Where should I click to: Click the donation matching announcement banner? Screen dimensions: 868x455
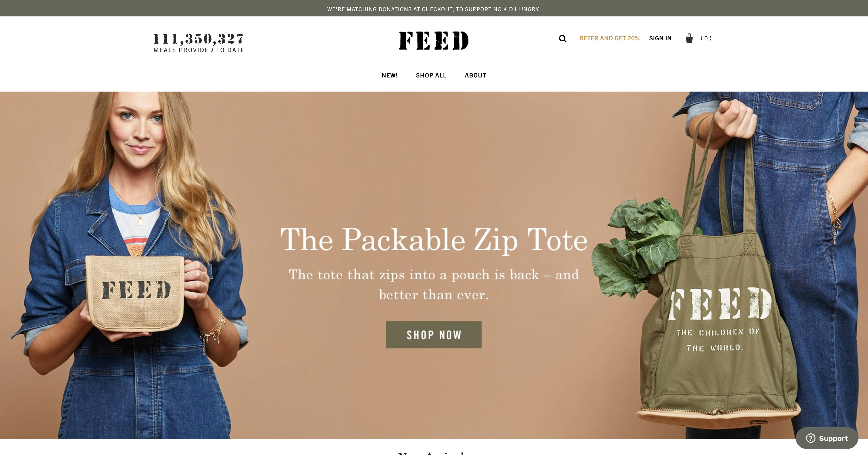(x=434, y=9)
